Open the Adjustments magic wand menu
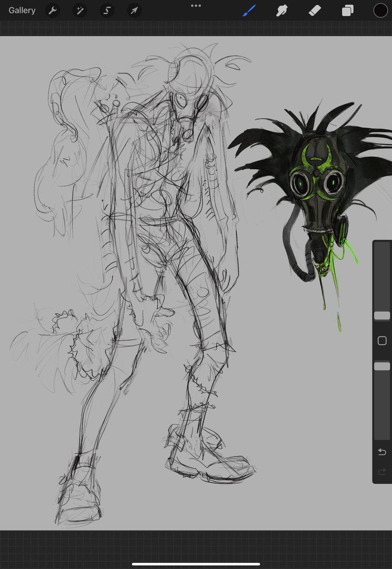The height and width of the screenshot is (569, 392). point(80,10)
